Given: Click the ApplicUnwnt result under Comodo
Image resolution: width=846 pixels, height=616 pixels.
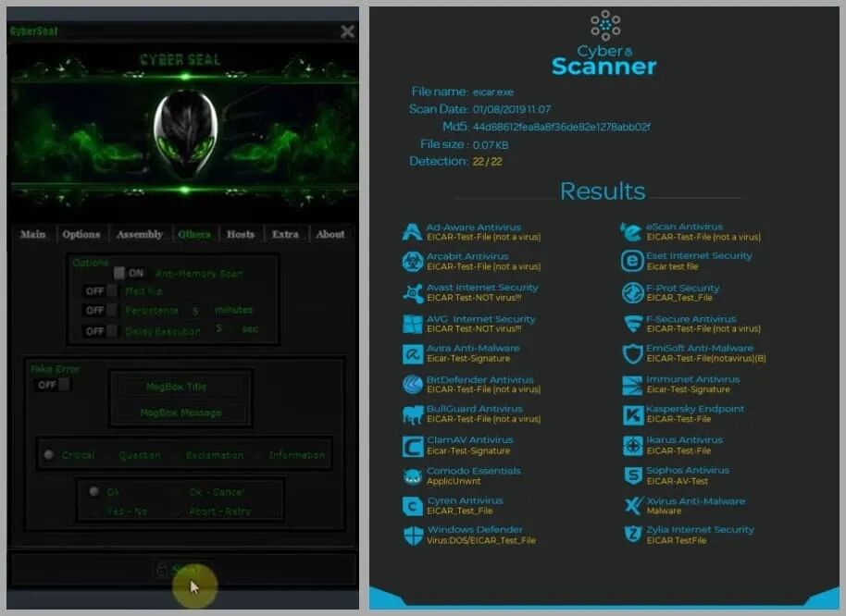Looking at the screenshot, I should pyautogui.click(x=454, y=481).
